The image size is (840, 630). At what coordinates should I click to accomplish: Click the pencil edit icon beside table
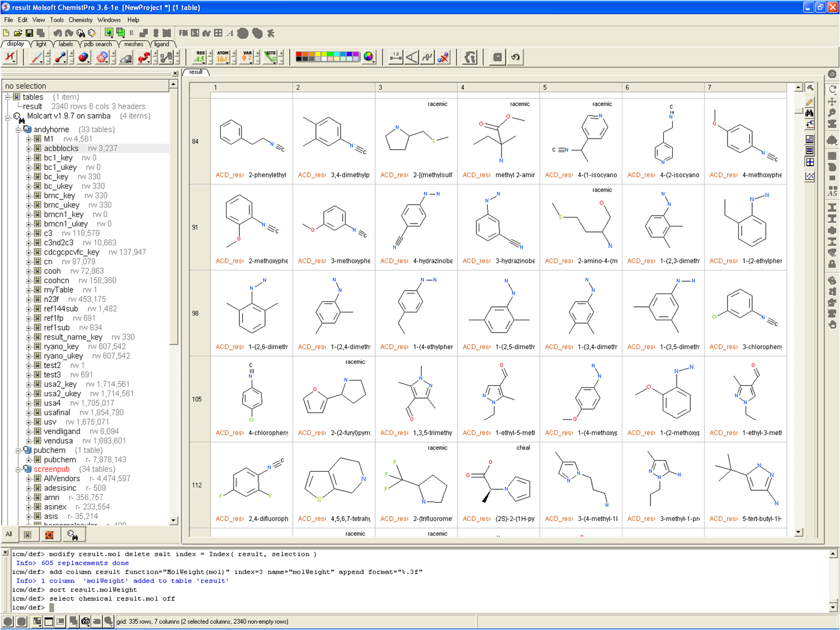tap(809, 102)
